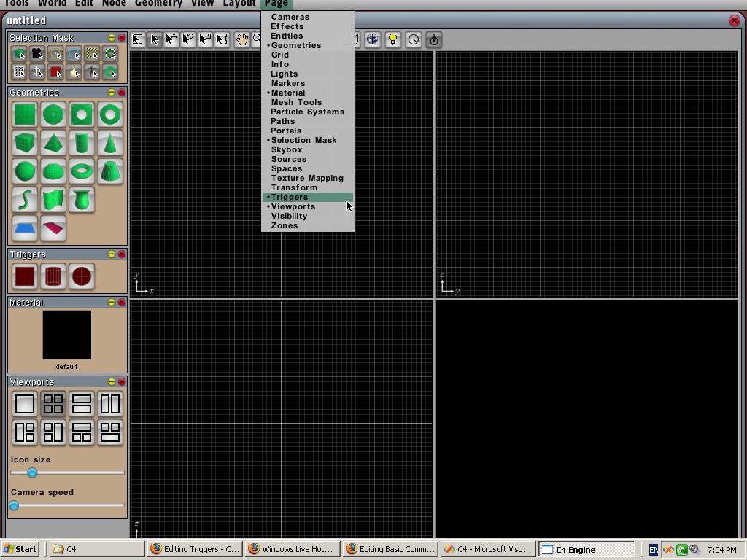Choose the sphere trigger icon
The height and width of the screenshot is (560, 747).
(82, 276)
